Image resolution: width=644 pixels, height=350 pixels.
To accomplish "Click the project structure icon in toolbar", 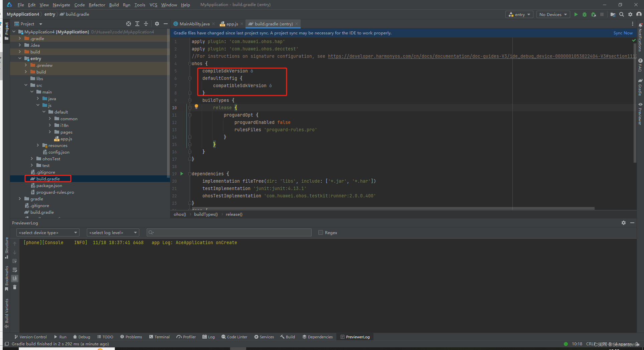I will pos(613,14).
